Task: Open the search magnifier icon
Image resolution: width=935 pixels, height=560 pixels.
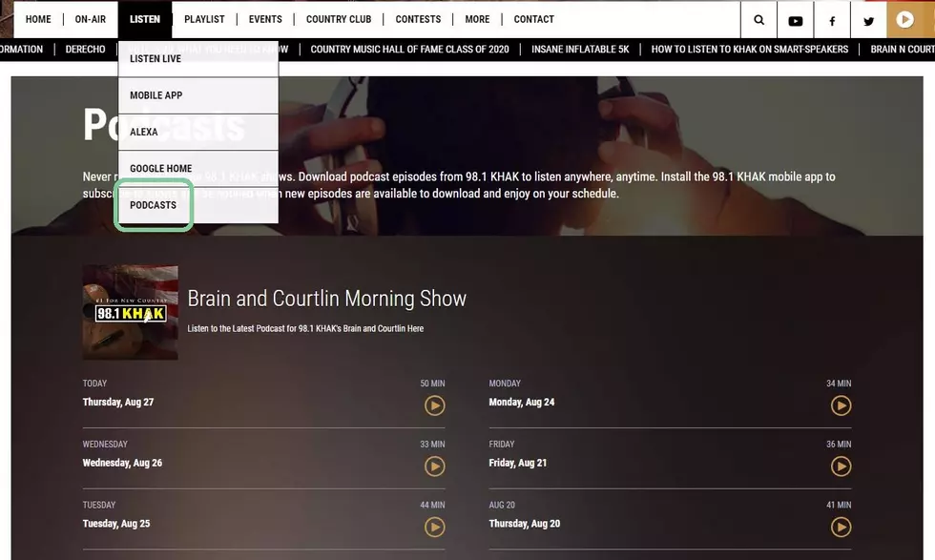Action: [x=758, y=20]
